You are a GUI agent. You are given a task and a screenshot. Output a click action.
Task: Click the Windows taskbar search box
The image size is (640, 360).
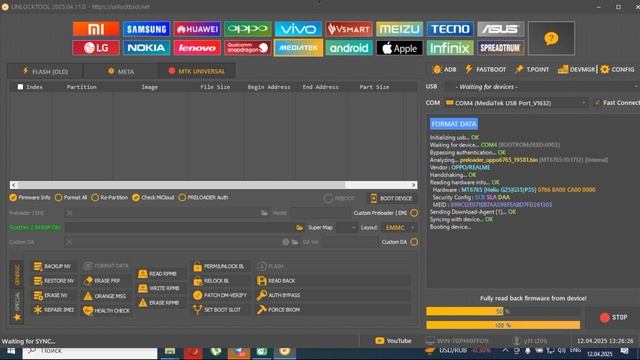coord(90,352)
